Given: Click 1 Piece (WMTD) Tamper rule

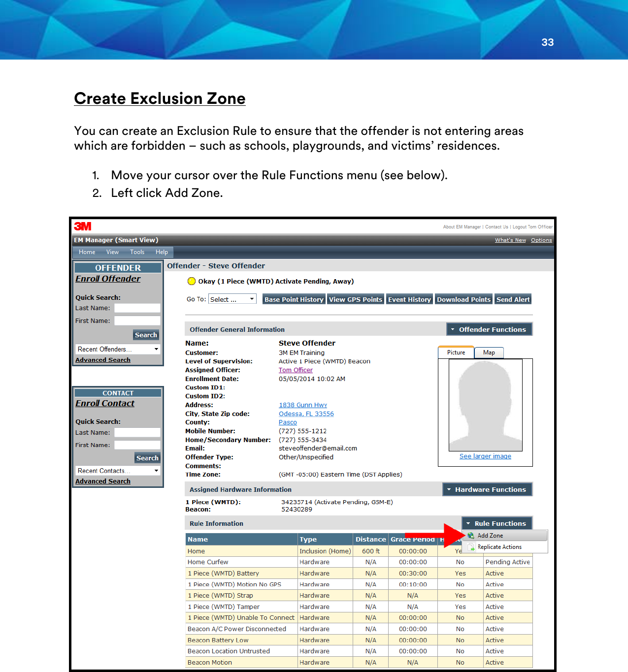Looking at the screenshot, I should (x=224, y=607).
